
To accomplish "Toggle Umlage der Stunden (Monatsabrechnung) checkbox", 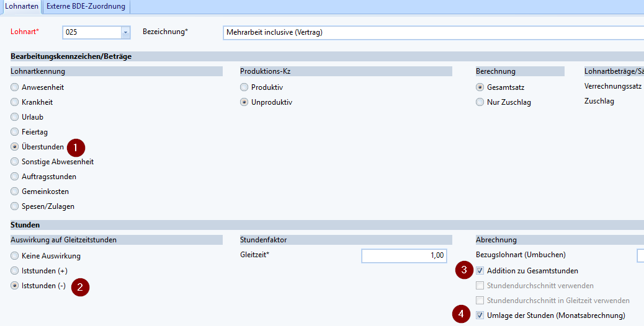I will (480, 315).
